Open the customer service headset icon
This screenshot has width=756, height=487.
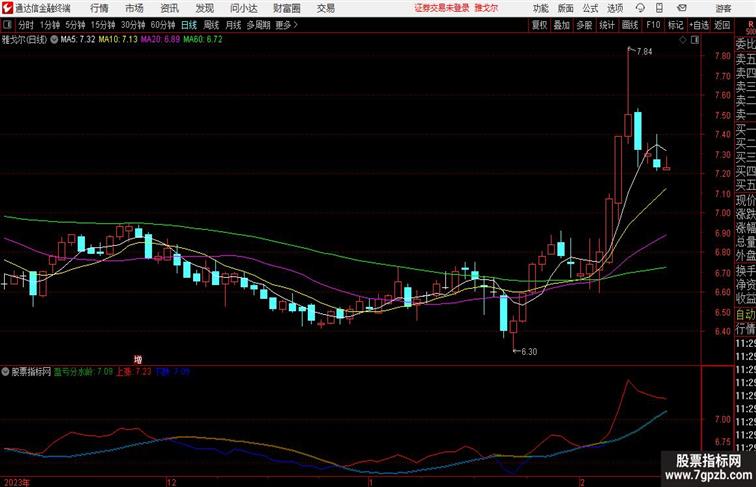pyautogui.click(x=640, y=8)
